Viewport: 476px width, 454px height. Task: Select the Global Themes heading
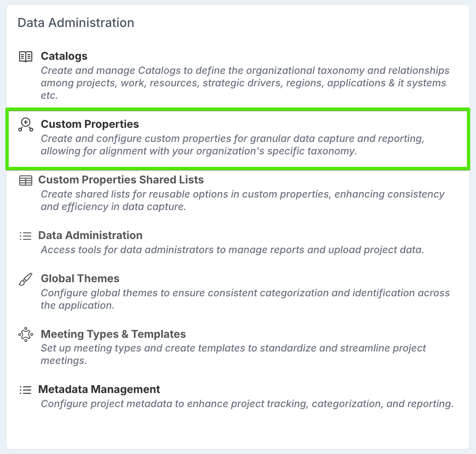(x=80, y=278)
